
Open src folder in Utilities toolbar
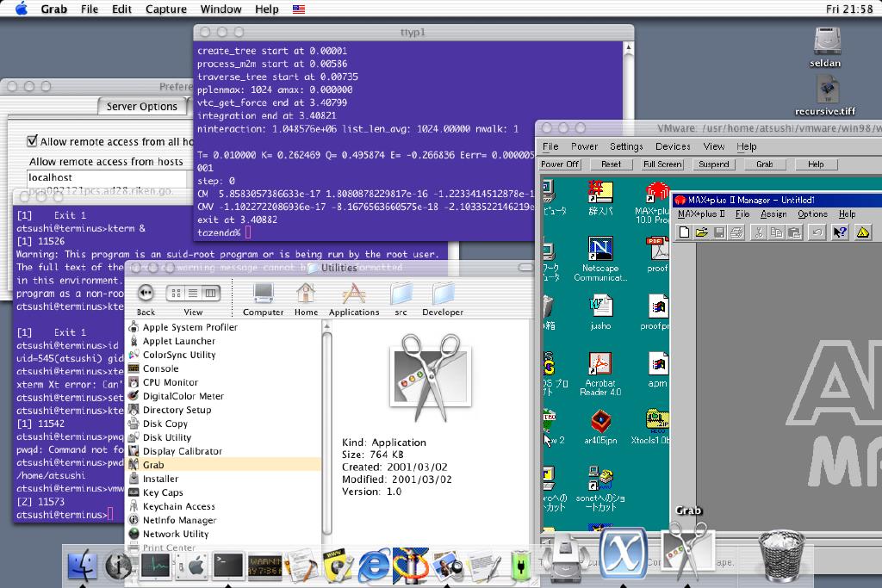401,299
